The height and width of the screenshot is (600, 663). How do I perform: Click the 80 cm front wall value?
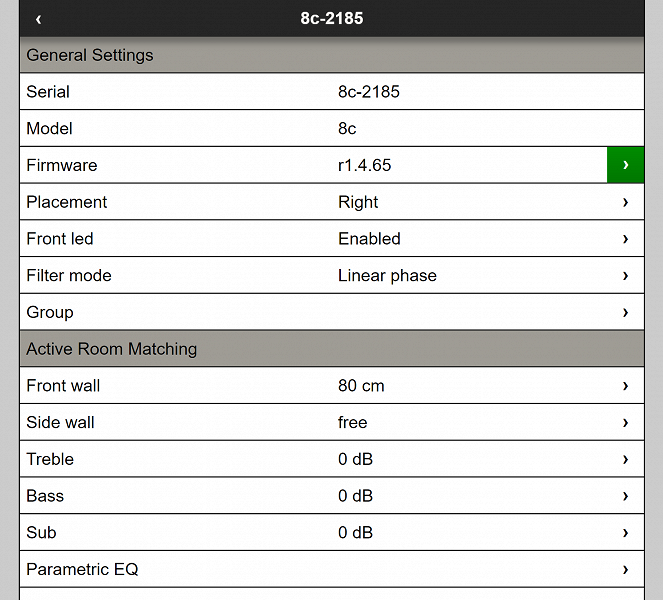[x=361, y=386]
